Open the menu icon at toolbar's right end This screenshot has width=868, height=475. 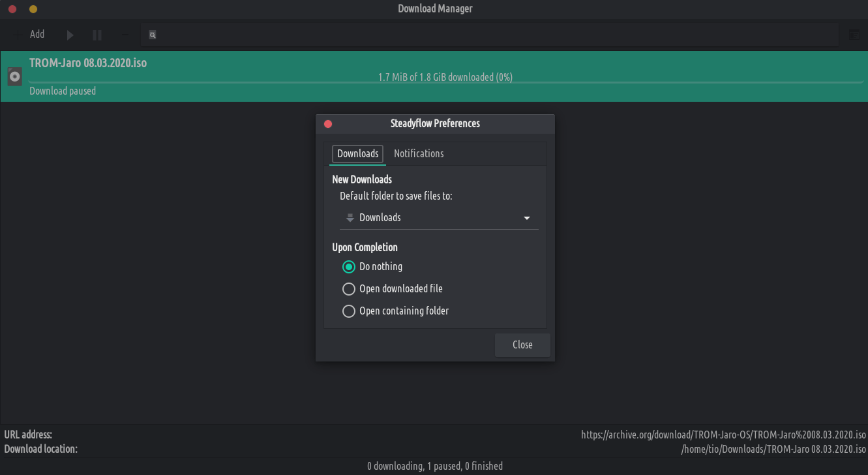854,35
